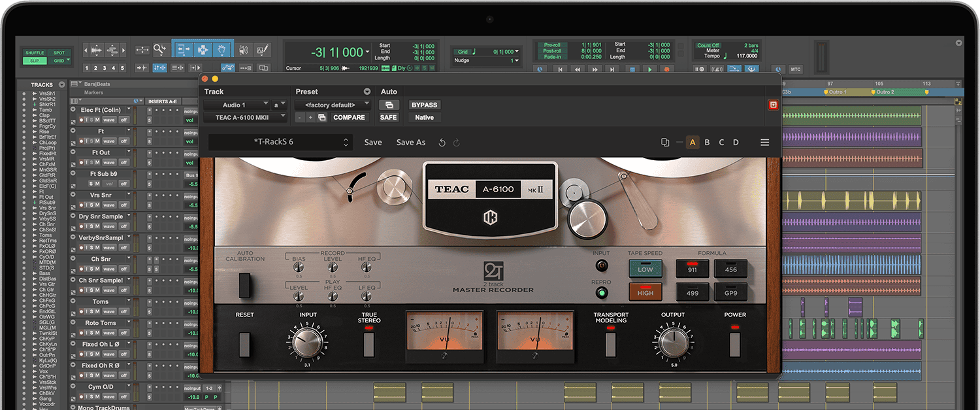Open the *T-RackS 6 preset selector

point(280,142)
